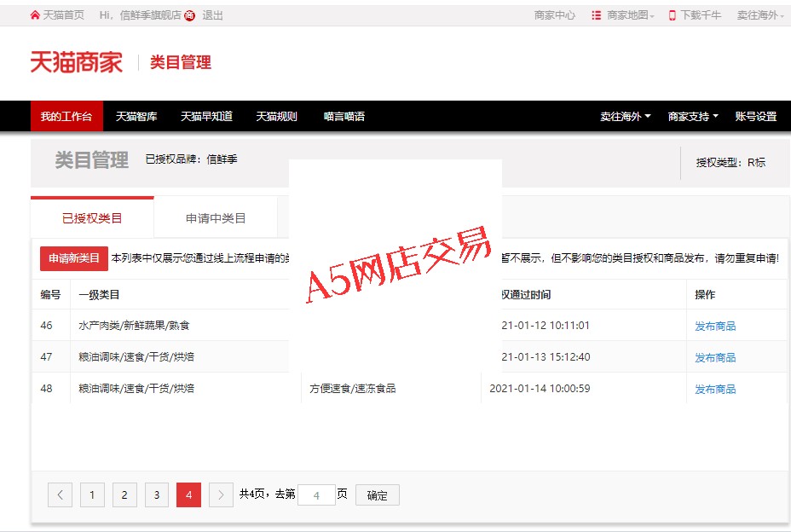
Task: Click row 47 category 粮油调味/速食/干货/烘焙
Action: pyautogui.click(x=136, y=357)
